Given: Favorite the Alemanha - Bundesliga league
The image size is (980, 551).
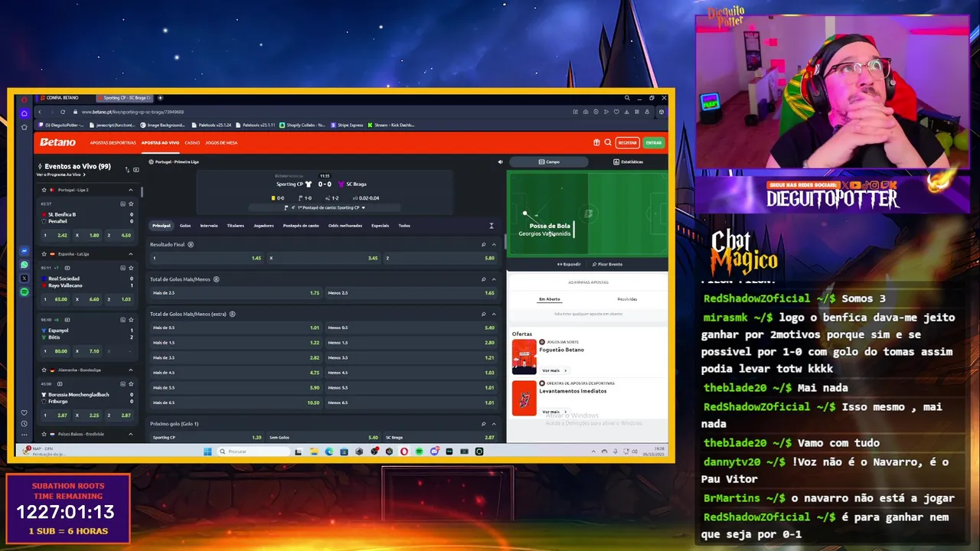Looking at the screenshot, I should click(44, 370).
